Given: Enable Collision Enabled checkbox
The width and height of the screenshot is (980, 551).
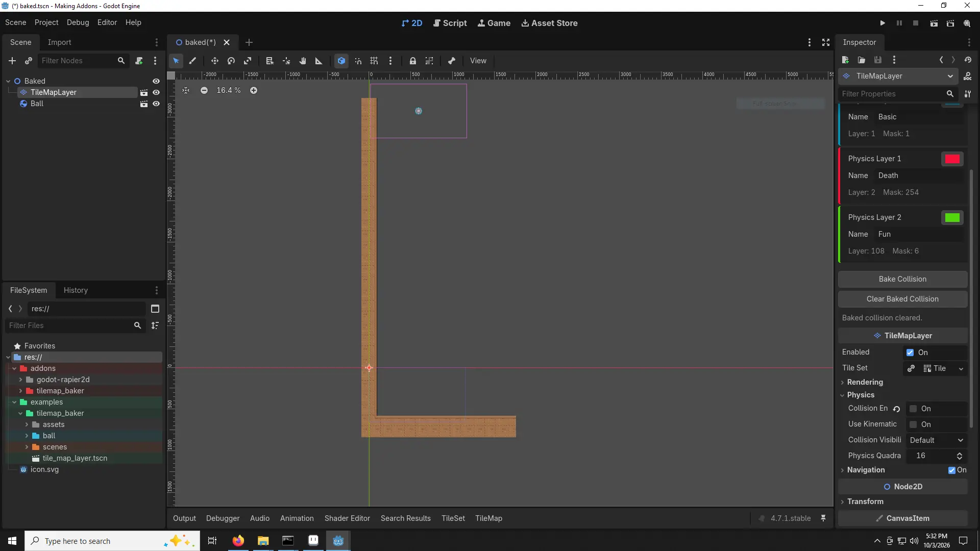Looking at the screenshot, I should pos(913,409).
